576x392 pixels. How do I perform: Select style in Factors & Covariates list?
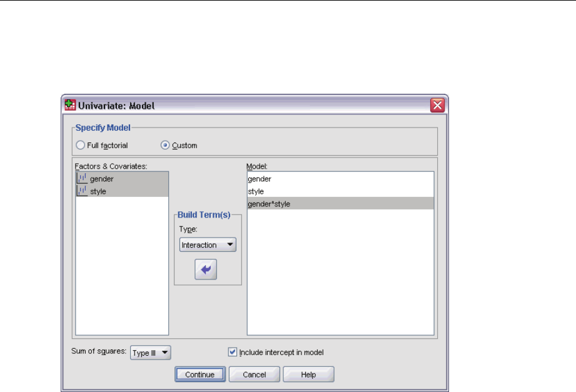click(122, 191)
